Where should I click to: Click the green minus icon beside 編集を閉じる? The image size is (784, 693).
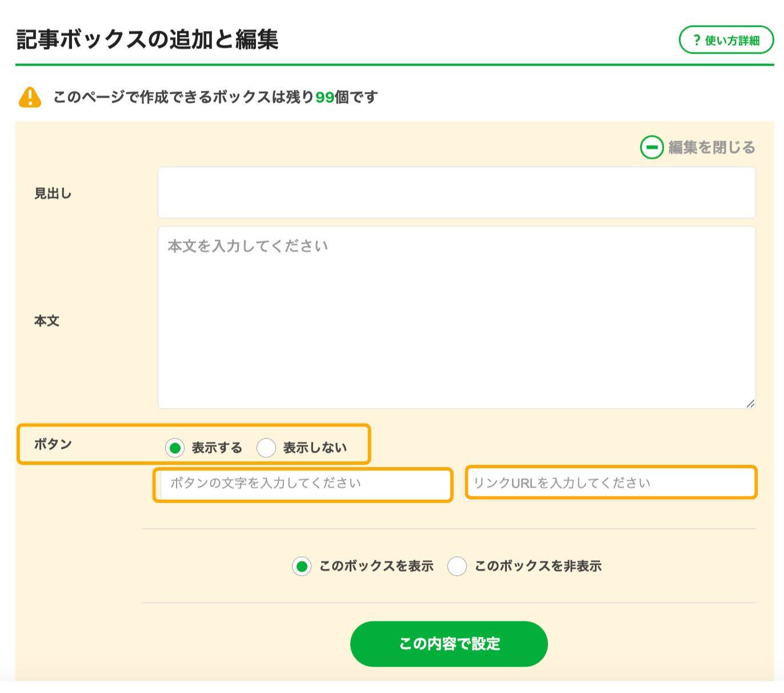click(x=651, y=147)
